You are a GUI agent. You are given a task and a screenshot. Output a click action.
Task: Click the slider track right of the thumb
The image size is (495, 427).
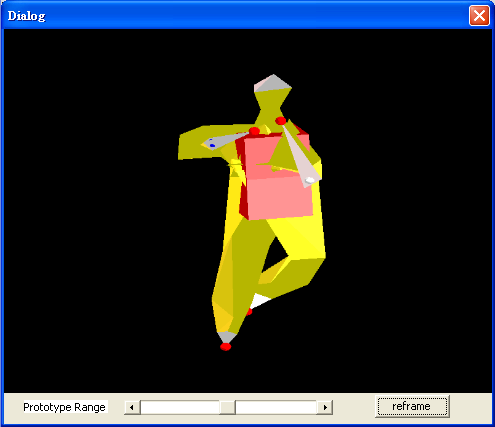(276, 407)
